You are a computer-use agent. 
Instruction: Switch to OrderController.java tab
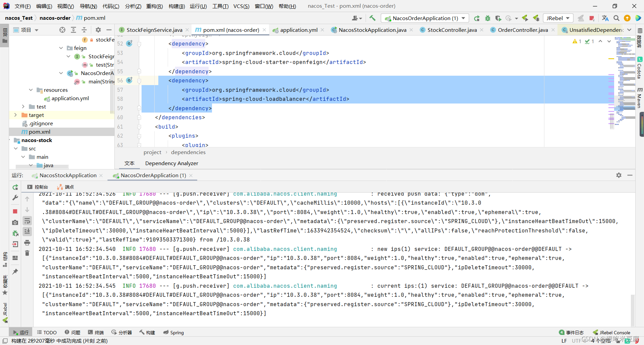pos(523,30)
